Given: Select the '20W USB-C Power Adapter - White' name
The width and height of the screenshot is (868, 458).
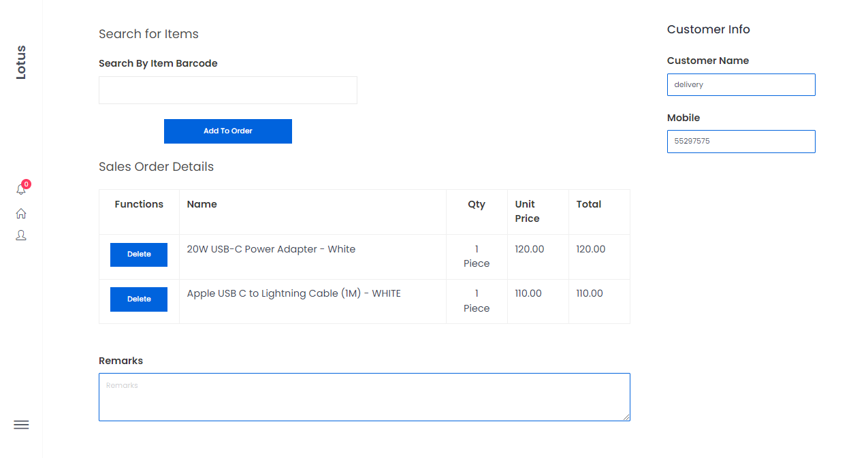Looking at the screenshot, I should point(271,249).
